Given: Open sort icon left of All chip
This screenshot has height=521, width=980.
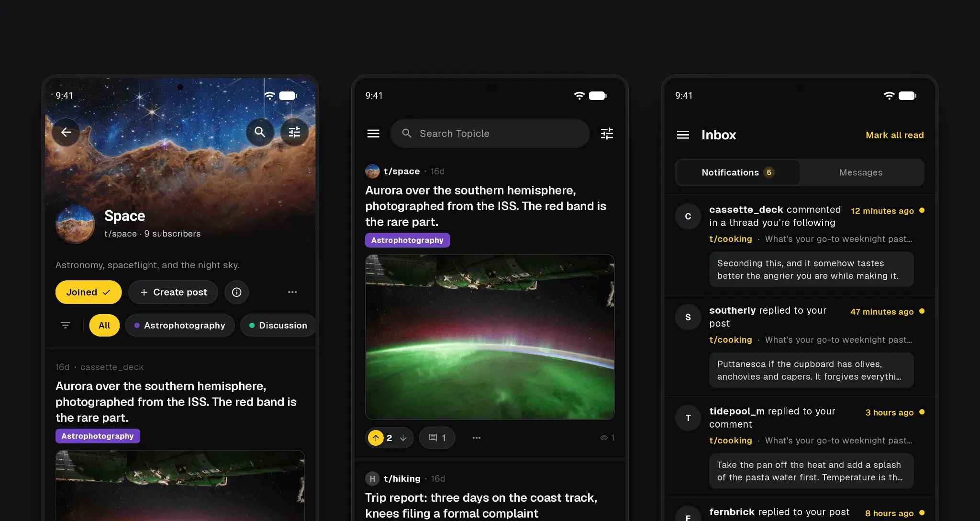Looking at the screenshot, I should [x=66, y=325].
